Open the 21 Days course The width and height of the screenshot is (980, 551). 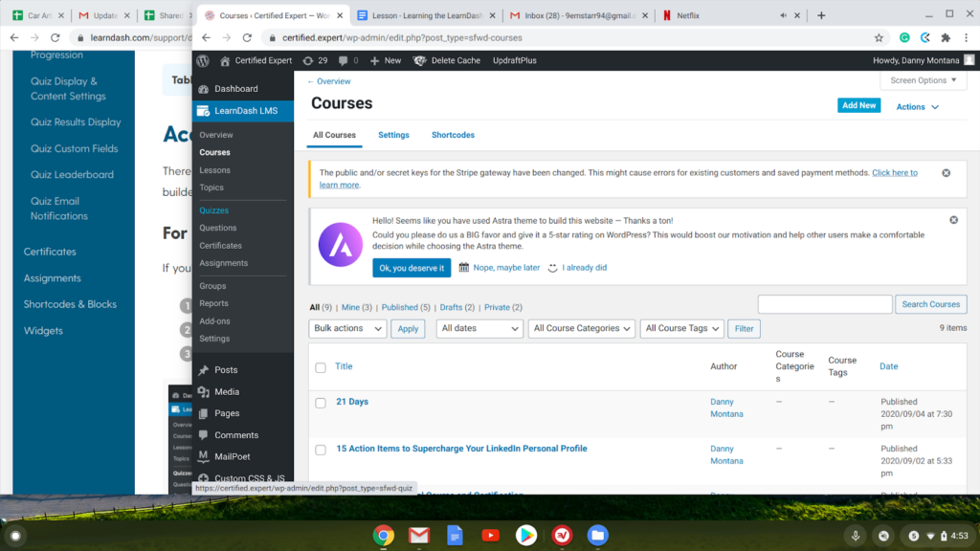pos(352,402)
